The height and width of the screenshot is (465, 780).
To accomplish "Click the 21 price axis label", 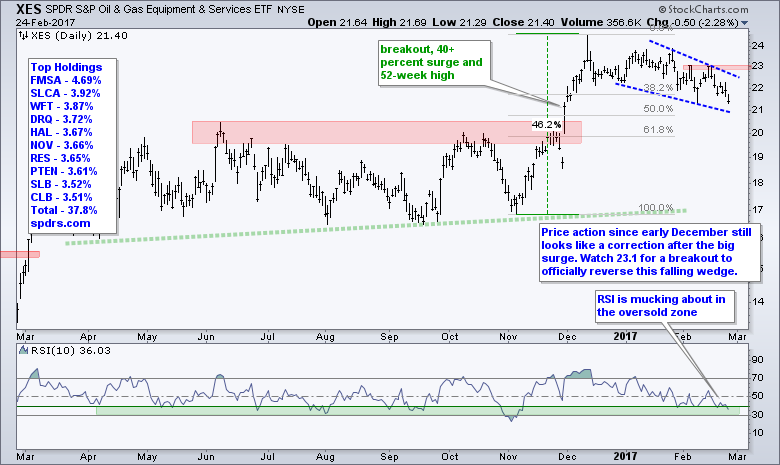I will [758, 109].
